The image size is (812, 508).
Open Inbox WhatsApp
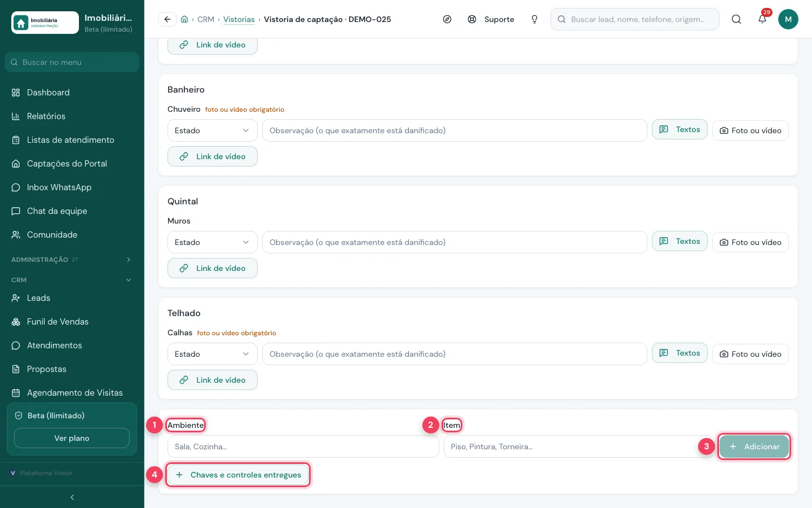point(72,187)
